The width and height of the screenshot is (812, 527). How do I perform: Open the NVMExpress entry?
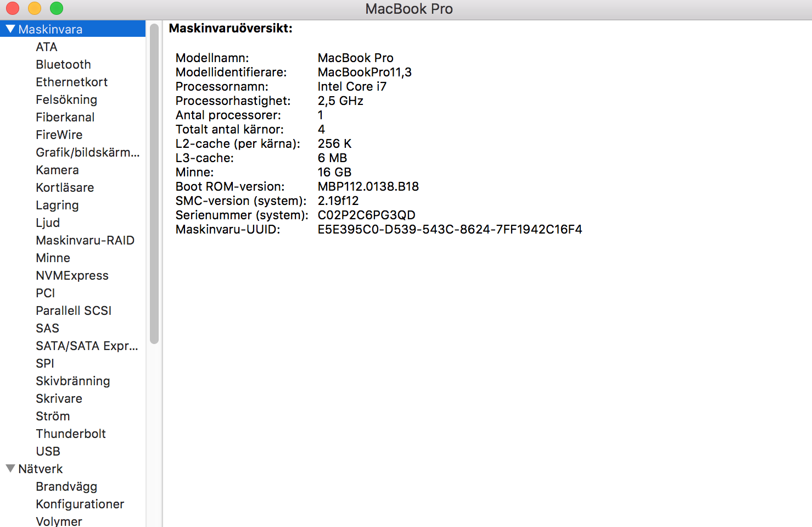click(x=72, y=275)
